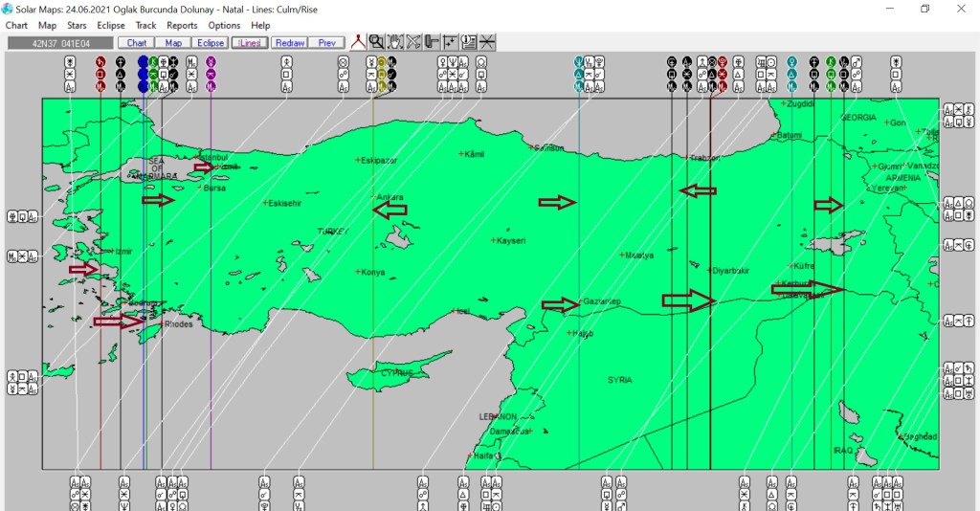980x511 pixels.
Task: Click the crossing lines toolbar icon
Action: point(487,42)
